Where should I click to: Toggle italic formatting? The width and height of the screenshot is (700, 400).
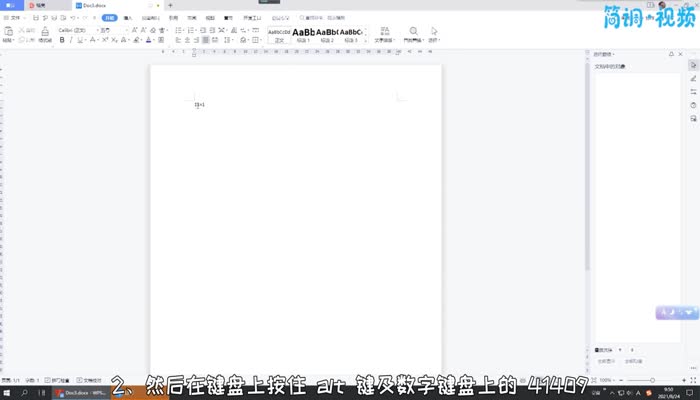72,41
